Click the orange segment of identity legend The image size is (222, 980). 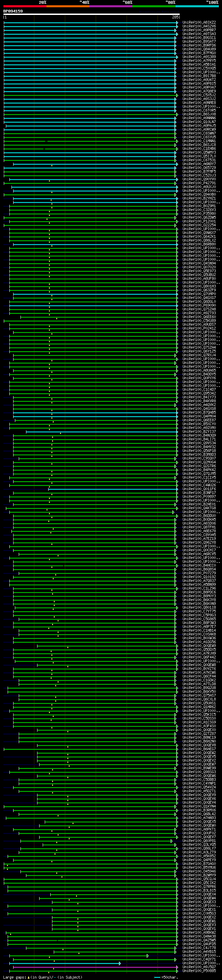point(68,6)
